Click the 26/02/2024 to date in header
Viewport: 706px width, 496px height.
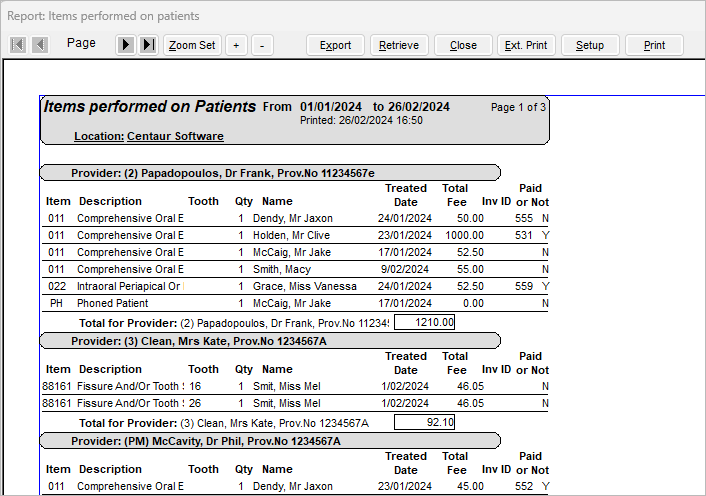click(419, 107)
